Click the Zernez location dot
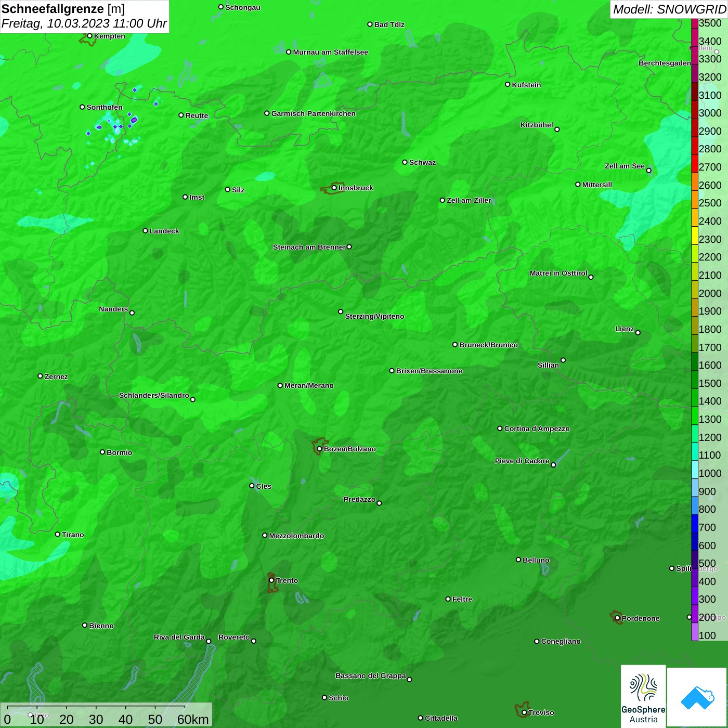Viewport: 728px width, 728px height. (x=40, y=376)
